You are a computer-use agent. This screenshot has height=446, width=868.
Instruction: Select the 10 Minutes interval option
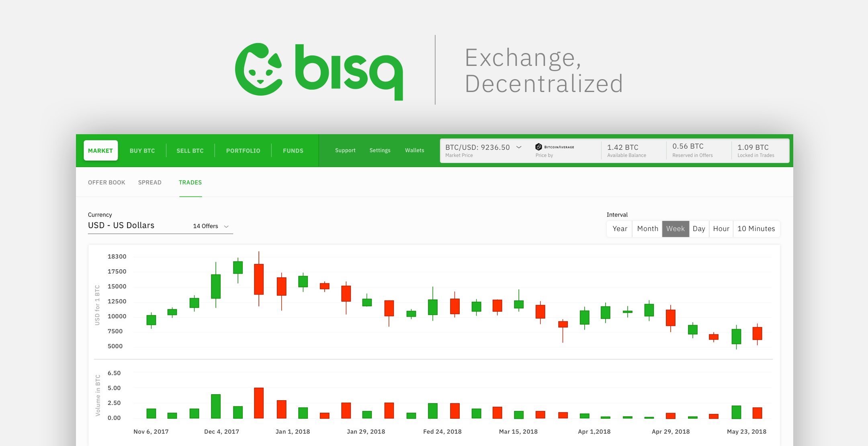tap(759, 227)
